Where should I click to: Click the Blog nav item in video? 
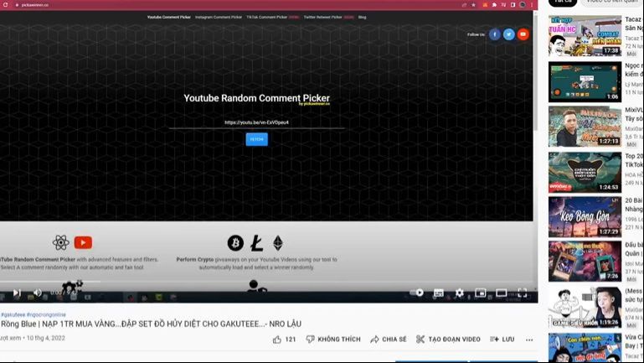363,18
